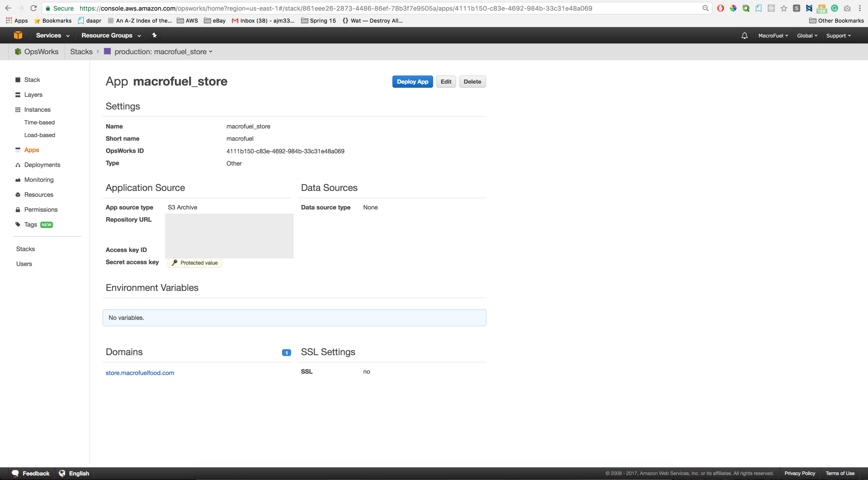Click the Grammarly extension icon
Image resolution: width=868 pixels, height=480 pixels.
coord(835,8)
